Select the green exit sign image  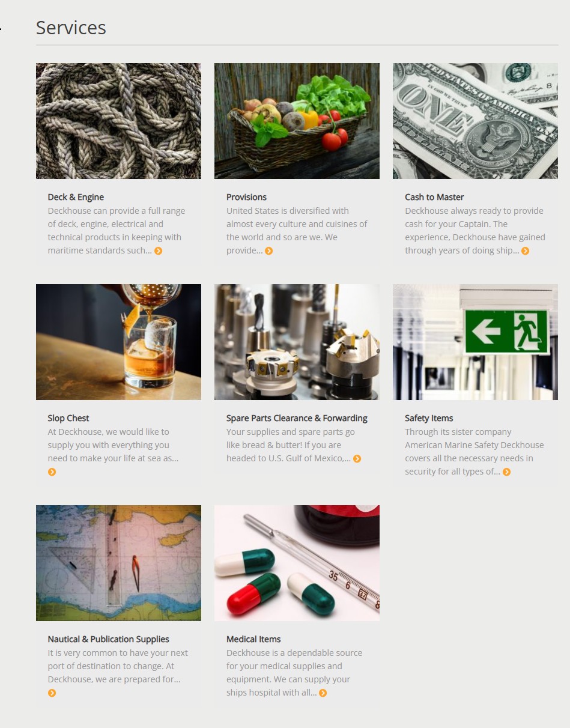tap(475, 342)
